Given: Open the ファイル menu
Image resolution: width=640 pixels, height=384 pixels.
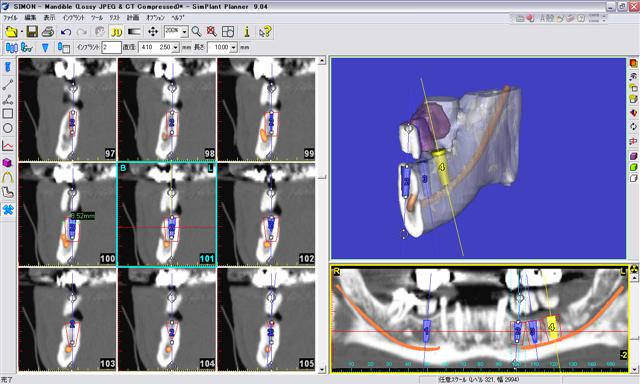Looking at the screenshot, I should 10,18.
